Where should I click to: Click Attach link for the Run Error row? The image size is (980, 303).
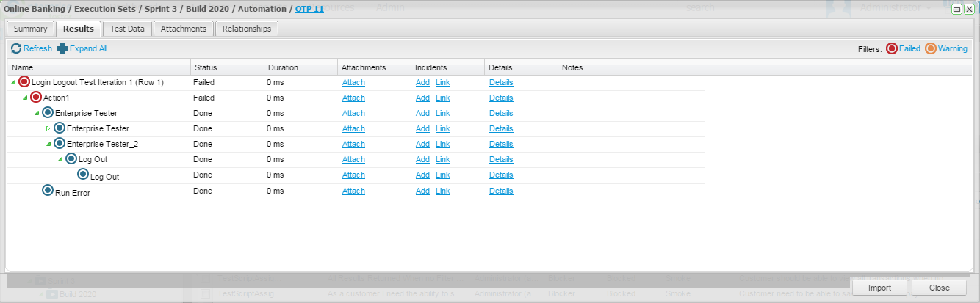[353, 191]
